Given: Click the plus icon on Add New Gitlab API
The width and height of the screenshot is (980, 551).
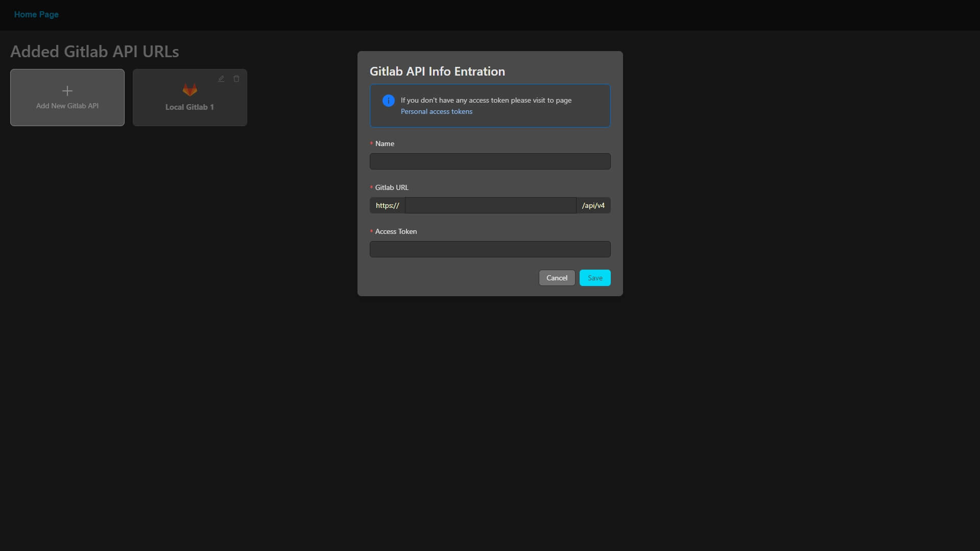Looking at the screenshot, I should 67,91.
